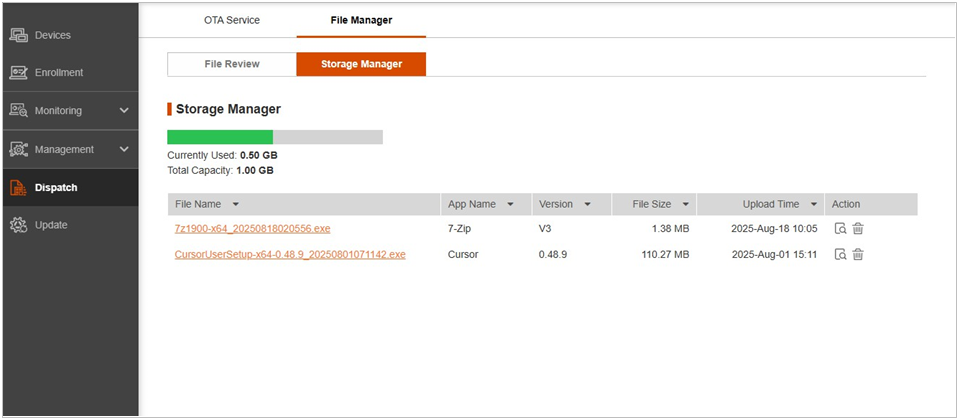957x419 pixels.
Task: Switch to the File Manager tab
Action: coord(361,20)
